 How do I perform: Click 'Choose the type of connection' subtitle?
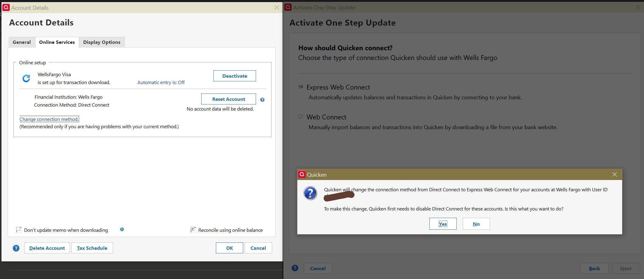pyautogui.click(x=398, y=58)
